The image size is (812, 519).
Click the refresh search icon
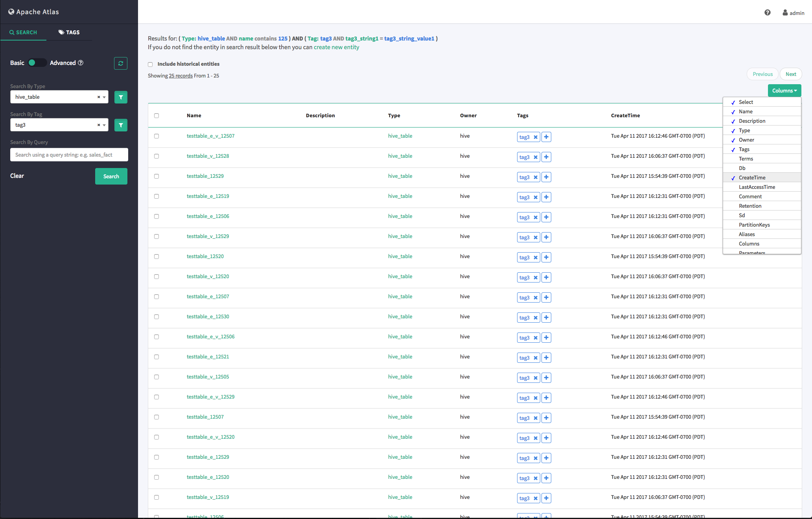coord(120,63)
